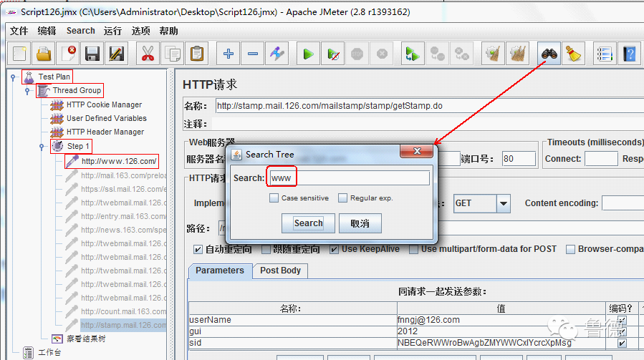Image resolution: width=644 pixels, height=360 pixels.
Task: Reset search with yellow broom icon
Action: pyautogui.click(x=573, y=54)
